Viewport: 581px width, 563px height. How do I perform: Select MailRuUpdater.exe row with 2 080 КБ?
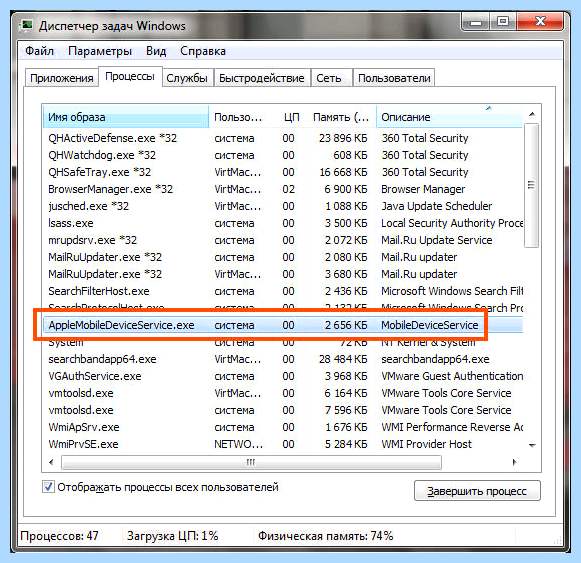[x=283, y=257]
